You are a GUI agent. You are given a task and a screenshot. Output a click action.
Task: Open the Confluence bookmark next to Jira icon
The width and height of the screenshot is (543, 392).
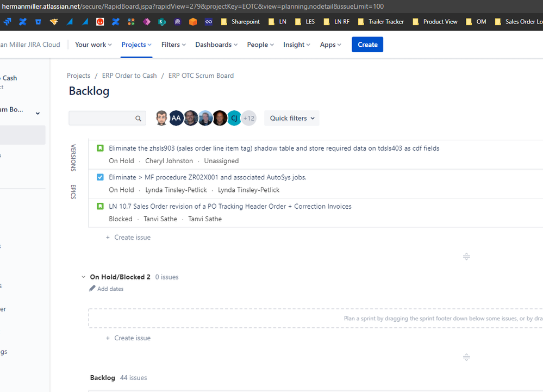23,22
